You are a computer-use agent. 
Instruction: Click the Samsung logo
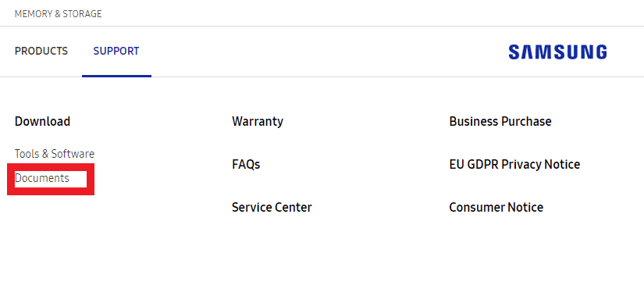(x=557, y=52)
